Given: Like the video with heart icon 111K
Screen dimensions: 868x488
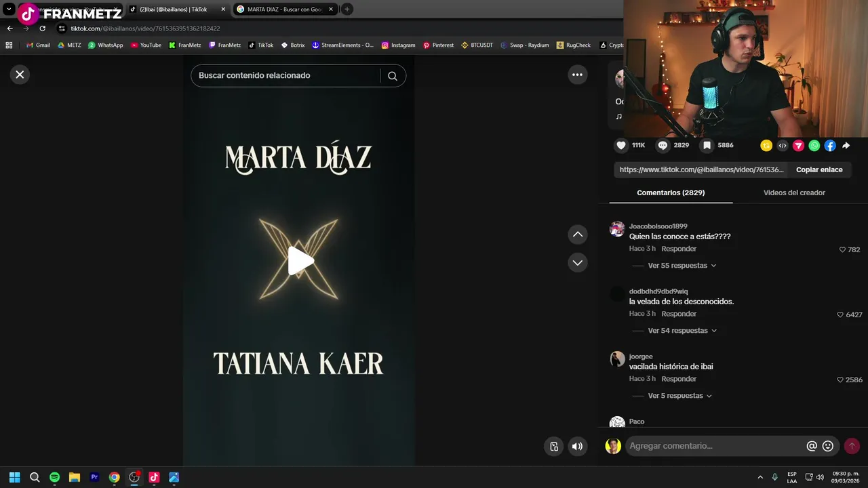Looking at the screenshot, I should click(x=621, y=145).
